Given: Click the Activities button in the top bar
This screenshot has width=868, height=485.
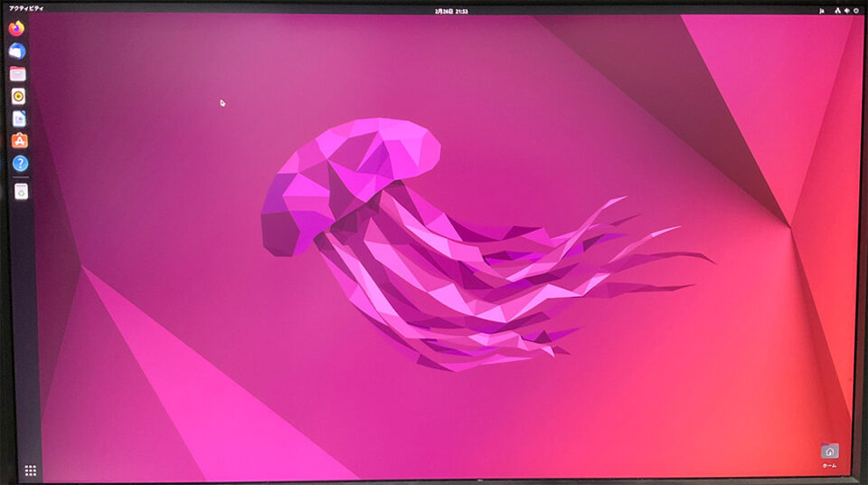Looking at the screenshot, I should (x=26, y=8).
